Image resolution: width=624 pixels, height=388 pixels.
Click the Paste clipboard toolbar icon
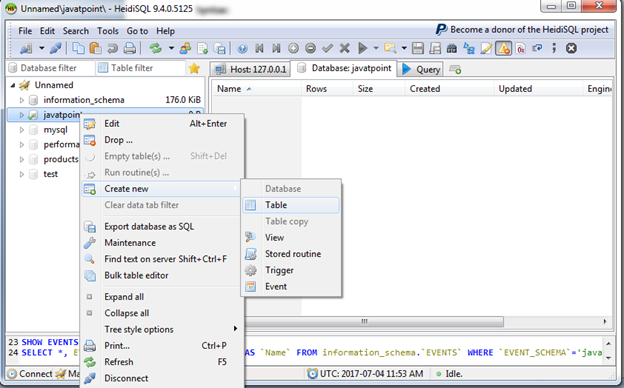[96, 49]
